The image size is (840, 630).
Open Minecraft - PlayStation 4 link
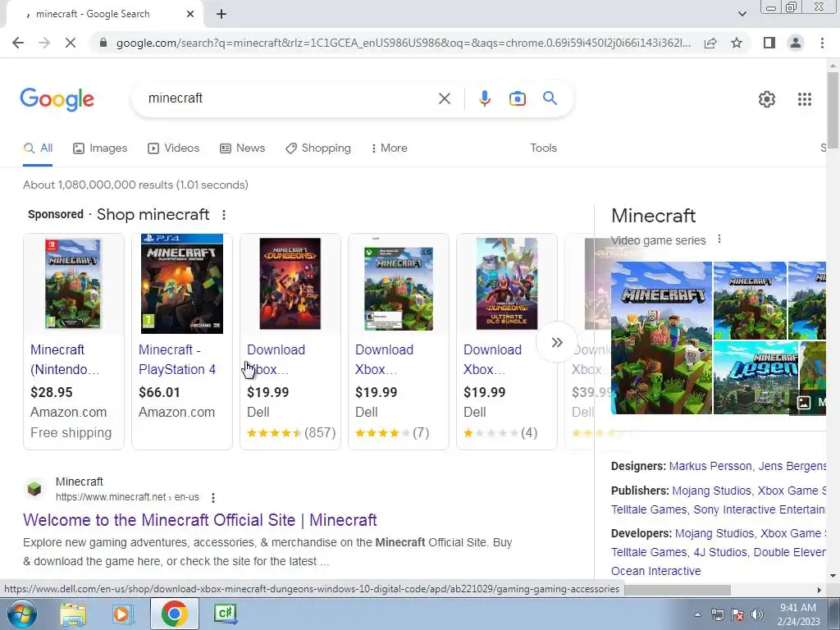[x=177, y=359]
